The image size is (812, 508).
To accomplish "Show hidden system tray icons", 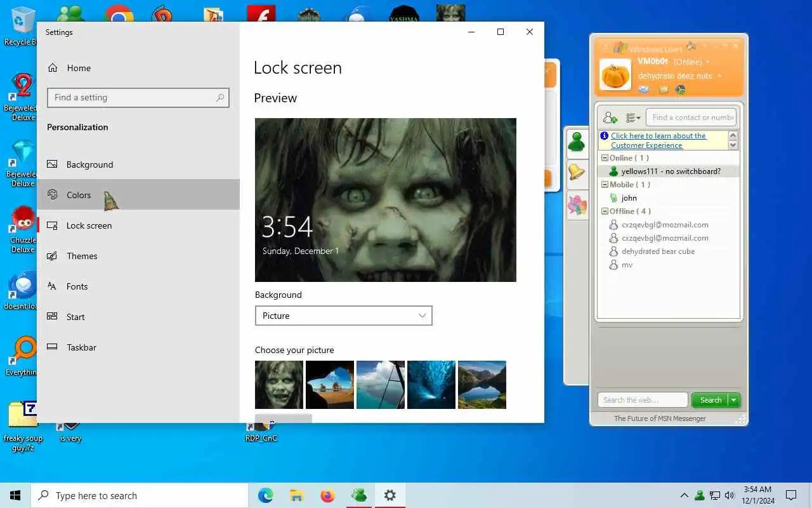I will point(684,495).
